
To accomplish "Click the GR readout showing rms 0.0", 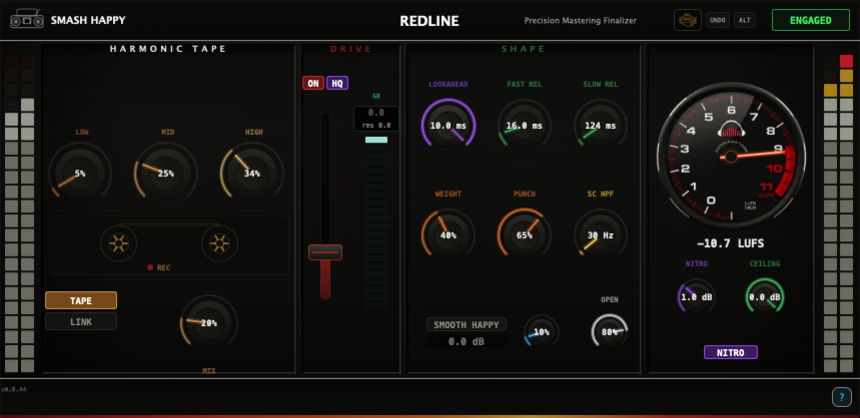I will coord(376,118).
